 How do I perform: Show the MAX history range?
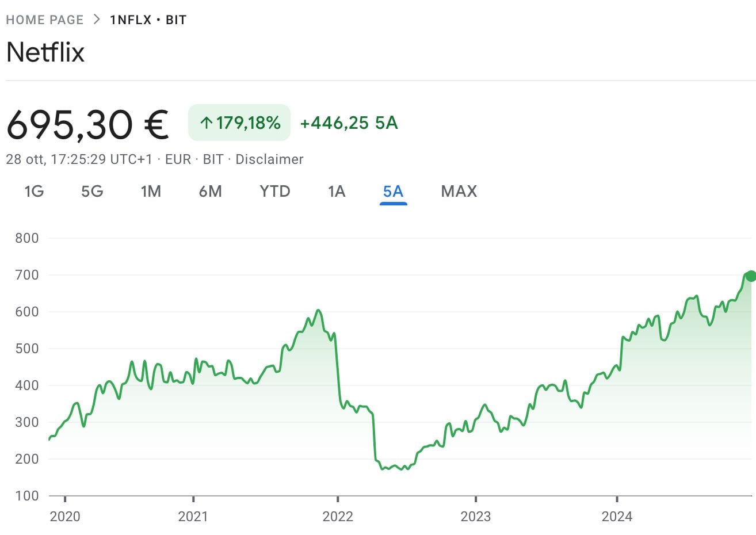click(459, 191)
